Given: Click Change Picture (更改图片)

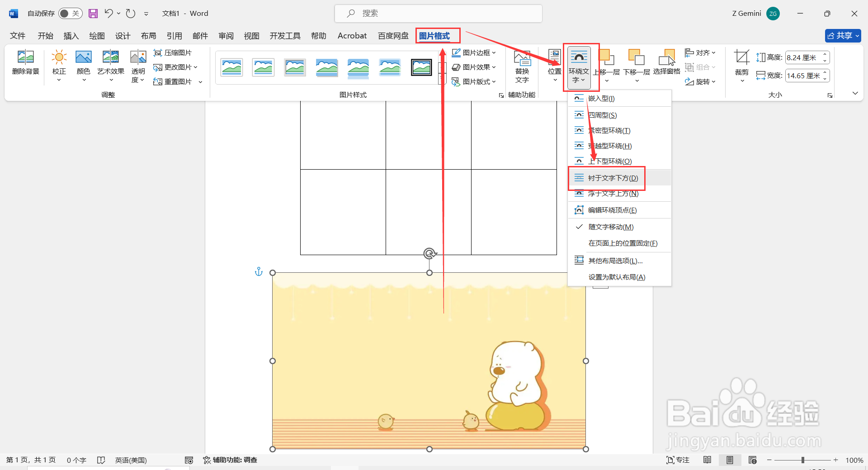Looking at the screenshot, I should (175, 67).
